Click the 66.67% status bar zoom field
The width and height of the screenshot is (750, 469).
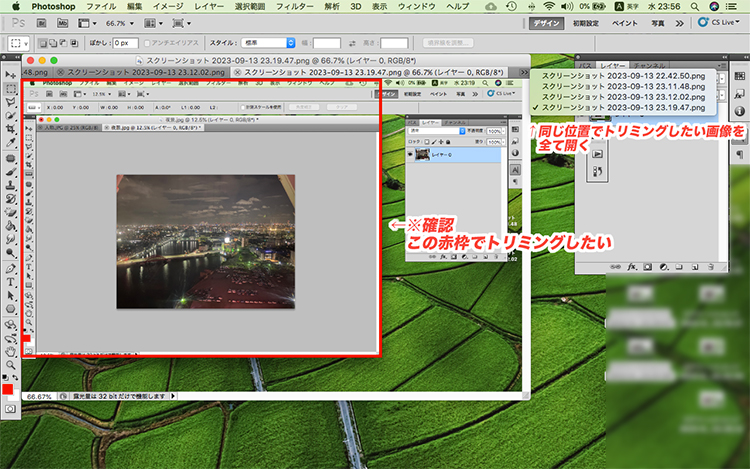coord(39,396)
